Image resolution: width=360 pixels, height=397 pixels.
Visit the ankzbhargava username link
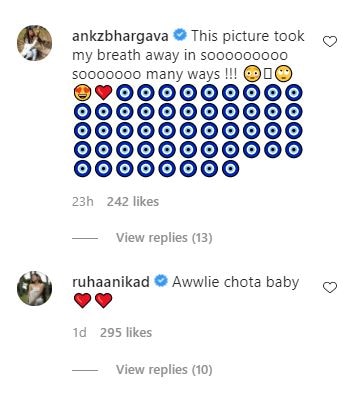(x=120, y=36)
